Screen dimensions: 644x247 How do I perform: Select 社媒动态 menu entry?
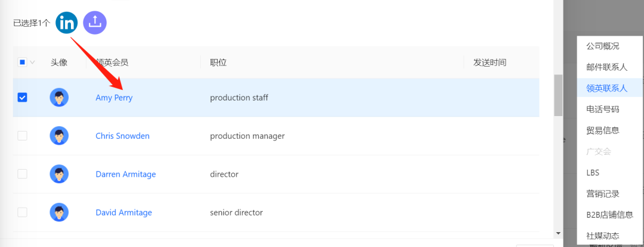[x=602, y=236]
